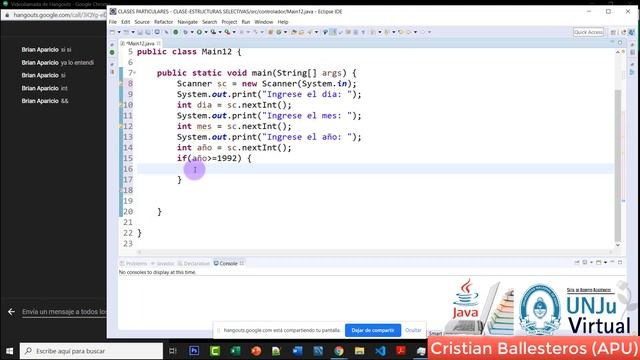Open the Run menu
This screenshot has height=360, width=640.
[x=246, y=22]
